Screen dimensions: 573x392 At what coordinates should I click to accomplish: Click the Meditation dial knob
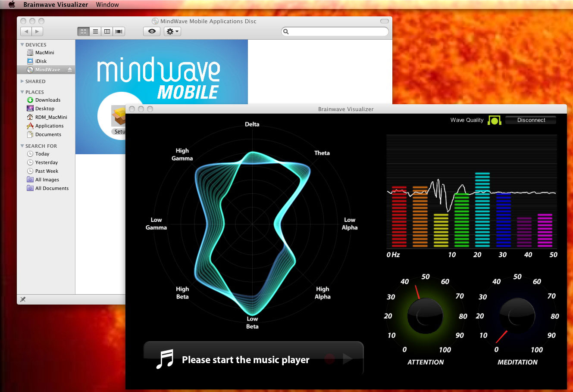pos(517,316)
